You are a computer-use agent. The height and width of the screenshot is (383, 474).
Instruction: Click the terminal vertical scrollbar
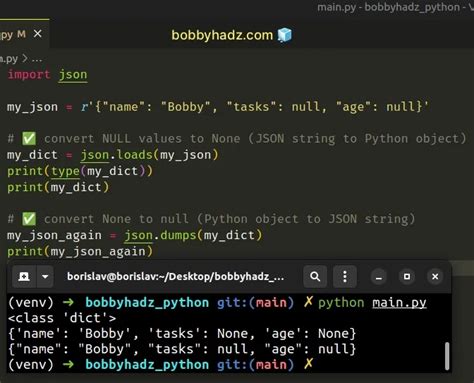(x=447, y=356)
